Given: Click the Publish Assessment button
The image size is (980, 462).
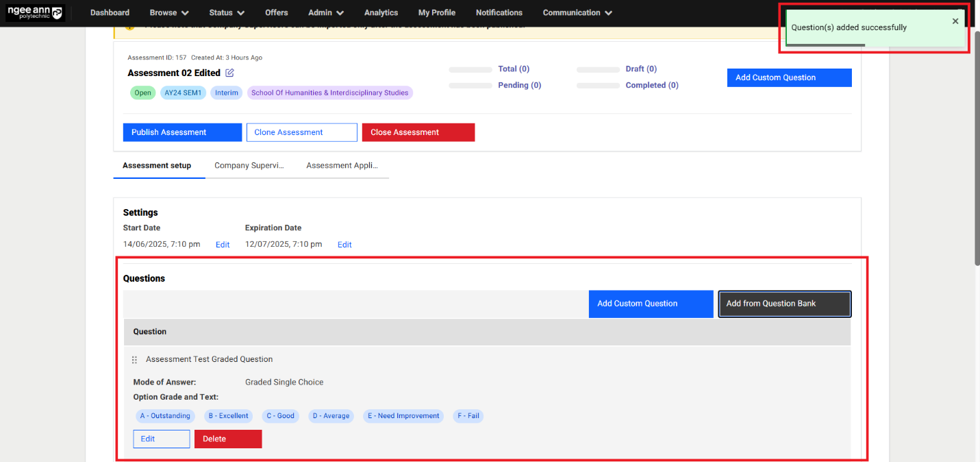Looking at the screenshot, I should [x=182, y=132].
